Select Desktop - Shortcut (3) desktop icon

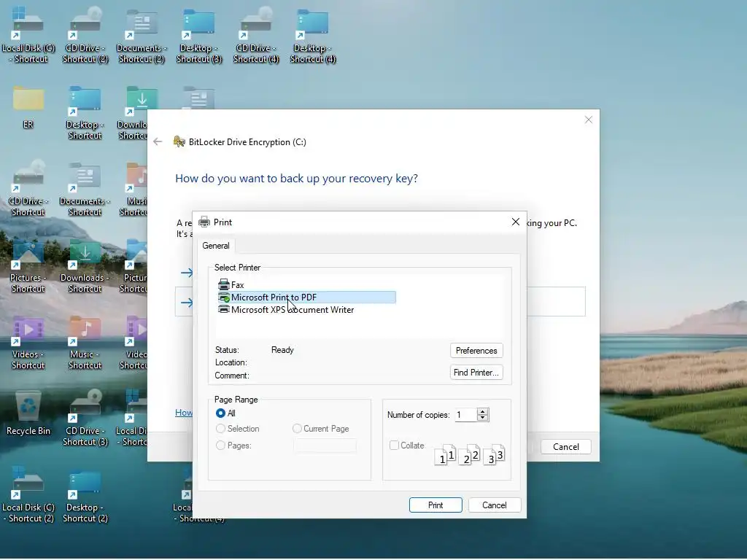[x=199, y=35]
